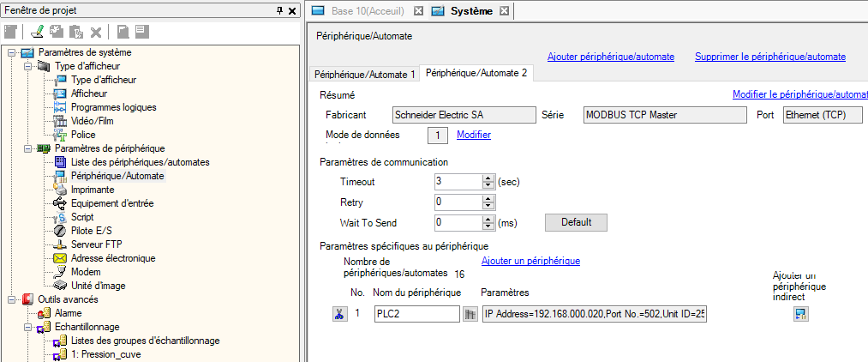
Task: Open Script settings in tree
Action: tap(82, 217)
